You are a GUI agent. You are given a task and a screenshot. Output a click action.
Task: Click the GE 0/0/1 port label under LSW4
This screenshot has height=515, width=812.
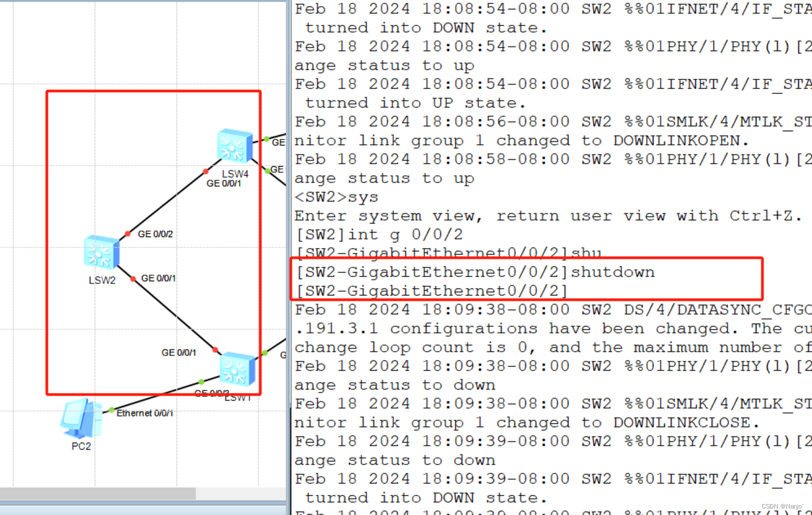click(x=224, y=183)
